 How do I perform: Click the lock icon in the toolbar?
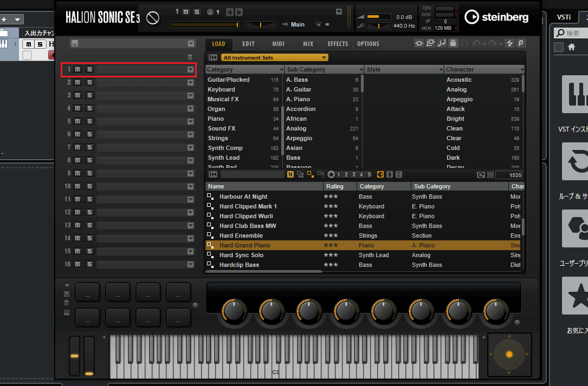point(453,43)
